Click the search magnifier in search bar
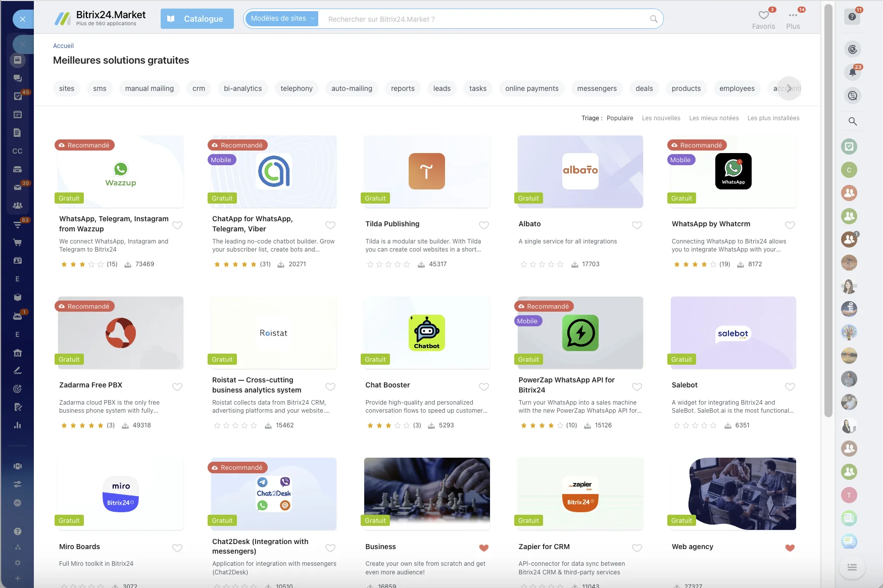The width and height of the screenshot is (883, 588). pyautogui.click(x=654, y=19)
